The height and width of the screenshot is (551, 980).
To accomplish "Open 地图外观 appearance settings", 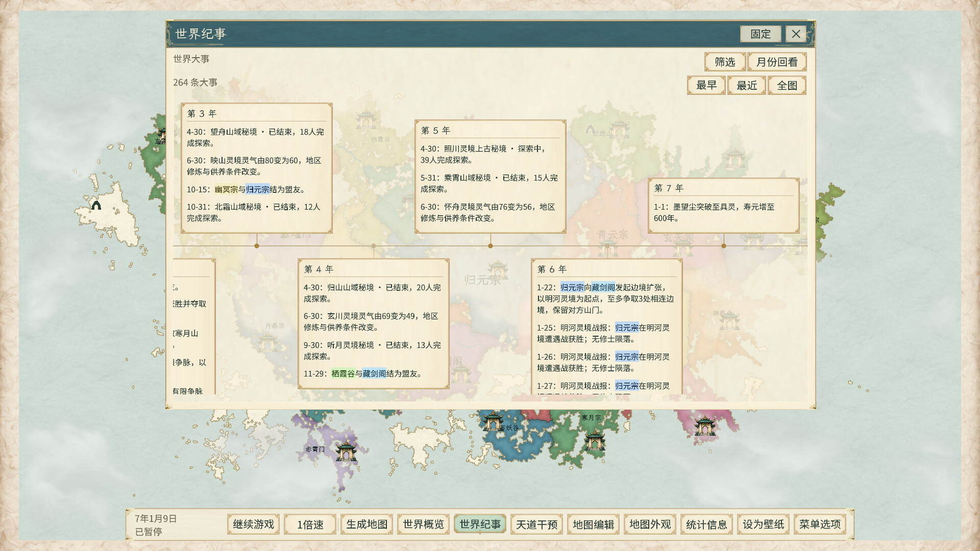I will pyautogui.click(x=650, y=524).
